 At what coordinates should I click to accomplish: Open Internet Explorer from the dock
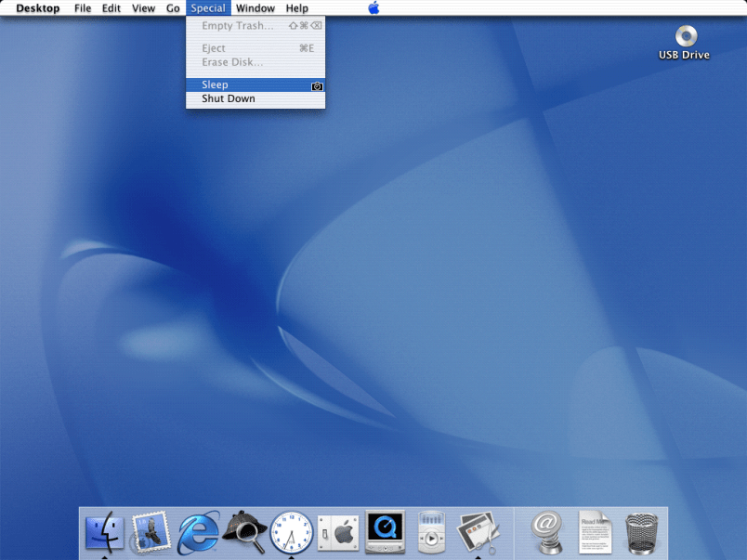tap(198, 532)
